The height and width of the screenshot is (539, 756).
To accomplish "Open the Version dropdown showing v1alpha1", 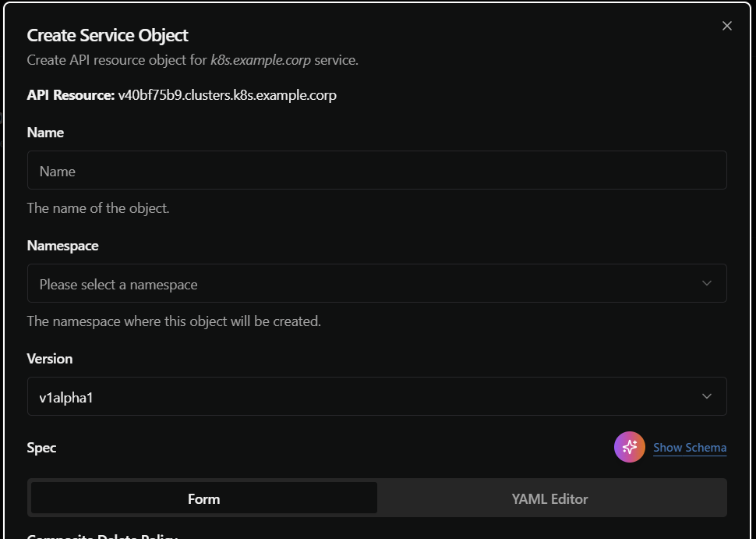I will pyautogui.click(x=377, y=396).
